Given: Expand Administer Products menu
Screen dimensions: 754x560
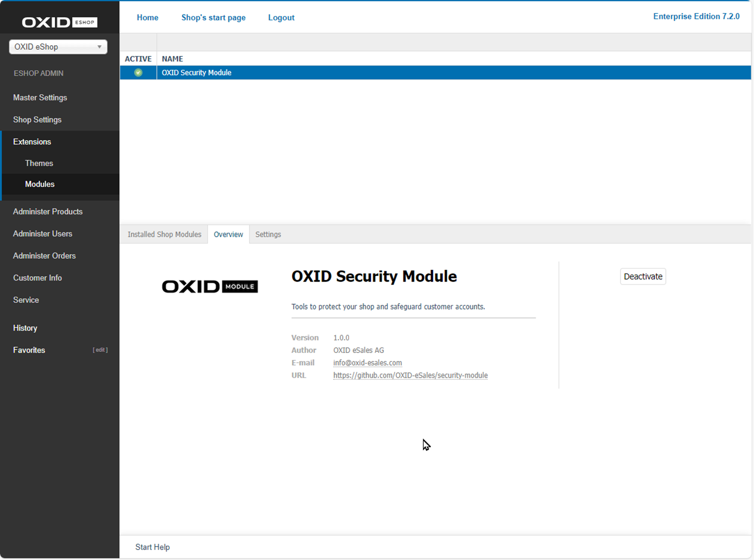Looking at the screenshot, I should 48,212.
